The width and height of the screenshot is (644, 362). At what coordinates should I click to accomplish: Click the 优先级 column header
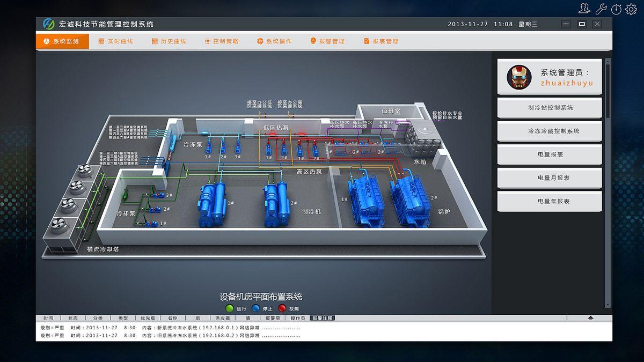point(148,318)
